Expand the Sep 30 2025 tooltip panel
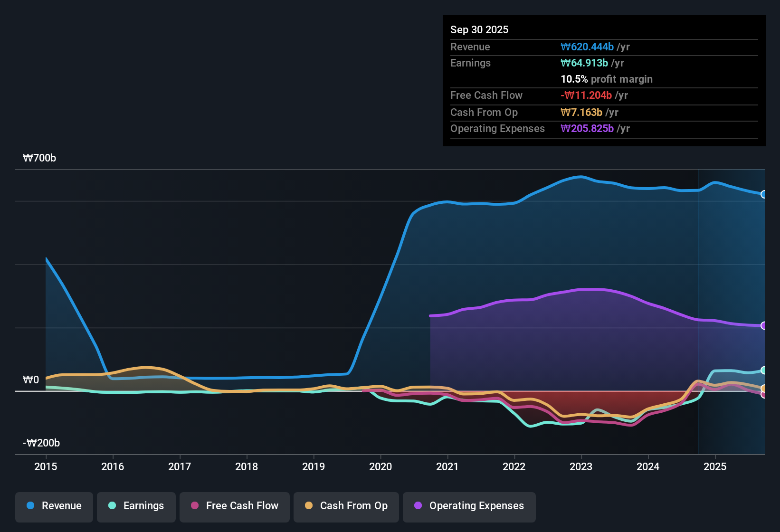The image size is (780, 532). pyautogui.click(x=479, y=29)
